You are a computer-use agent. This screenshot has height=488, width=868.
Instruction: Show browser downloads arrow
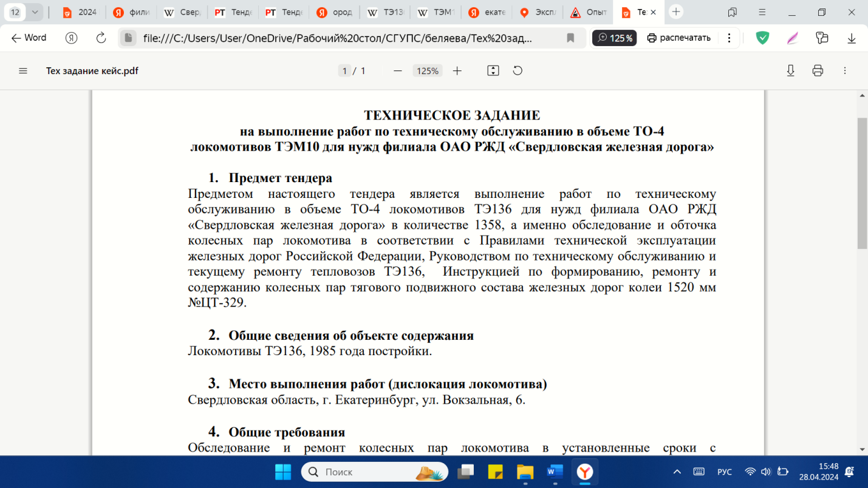pos(852,38)
